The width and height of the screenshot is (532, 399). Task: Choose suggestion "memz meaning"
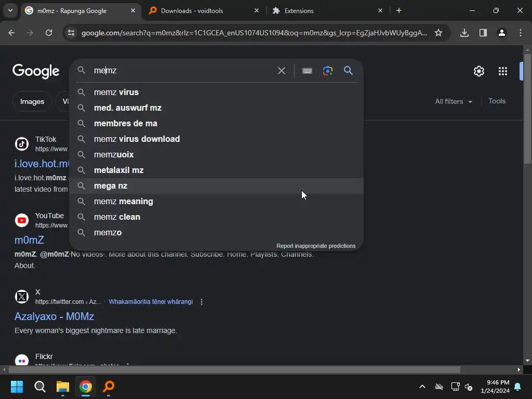pos(216,202)
